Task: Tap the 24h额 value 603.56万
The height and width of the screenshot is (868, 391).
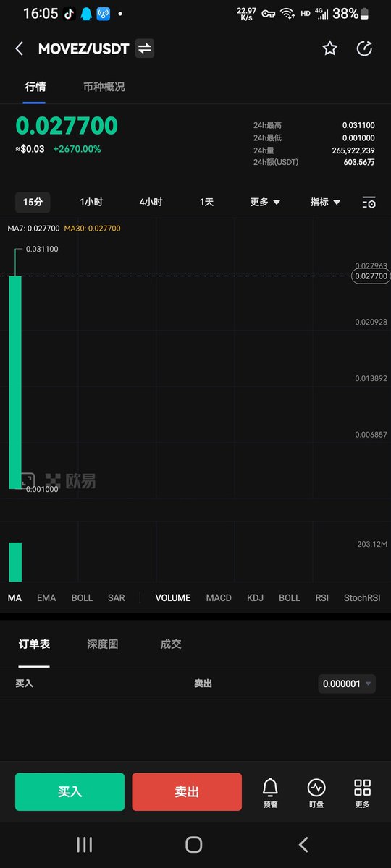Action: [360, 162]
